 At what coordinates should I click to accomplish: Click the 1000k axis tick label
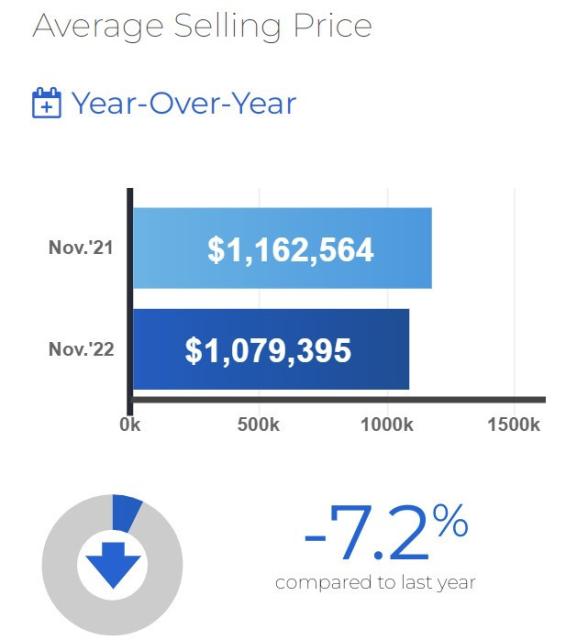(387, 425)
